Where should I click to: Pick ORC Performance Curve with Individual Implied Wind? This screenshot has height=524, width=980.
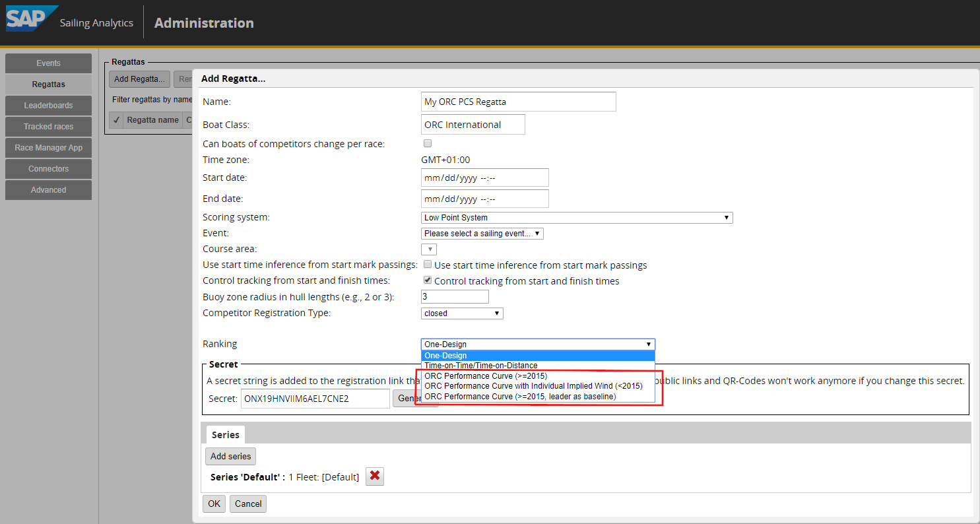tap(538, 385)
